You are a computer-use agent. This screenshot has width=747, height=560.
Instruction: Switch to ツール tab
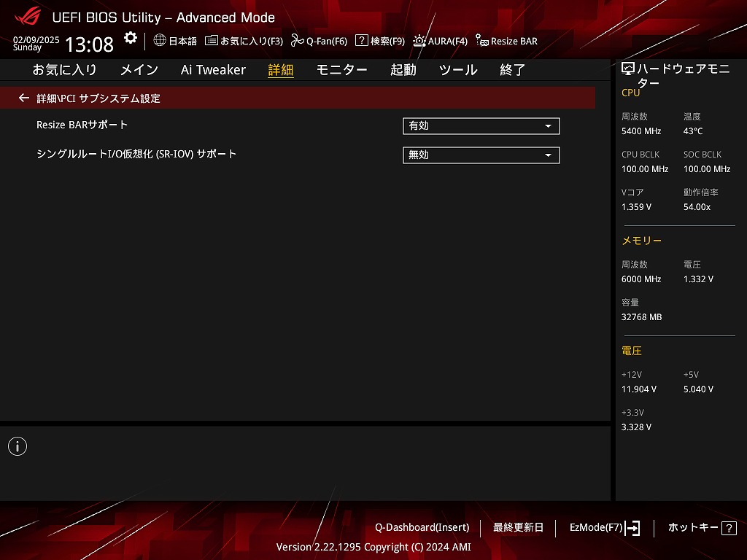(458, 70)
